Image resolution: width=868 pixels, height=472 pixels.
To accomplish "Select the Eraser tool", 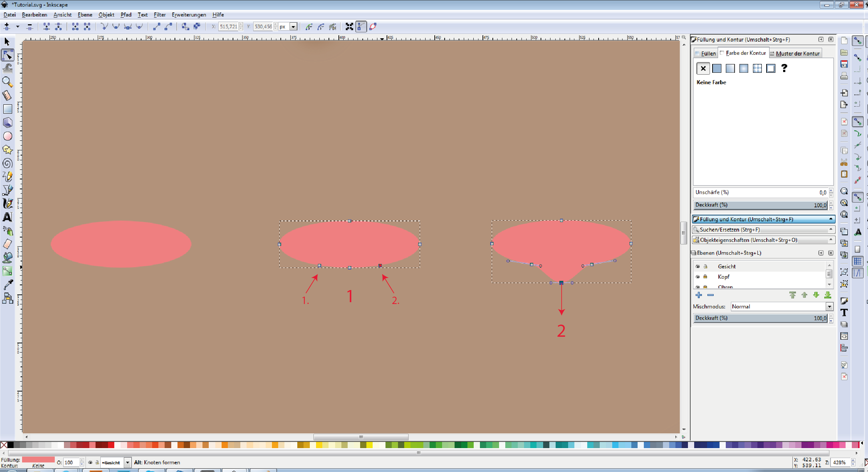I will [7, 244].
